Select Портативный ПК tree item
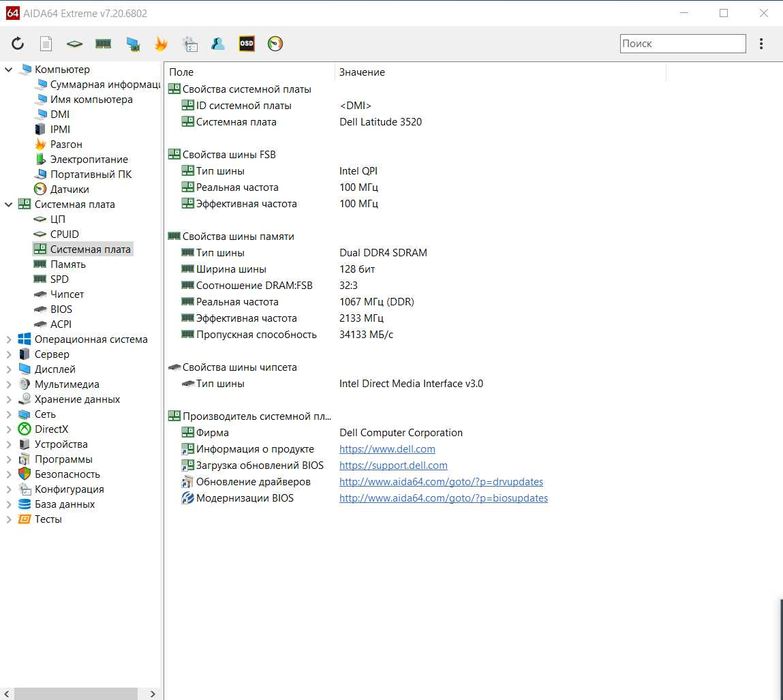Screen dimensions: 783x700 pos(83,174)
